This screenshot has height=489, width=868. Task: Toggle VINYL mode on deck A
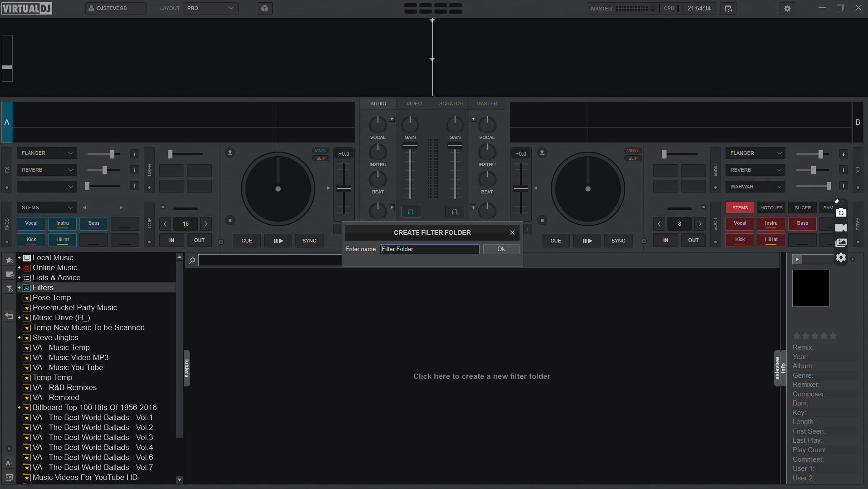pos(321,151)
